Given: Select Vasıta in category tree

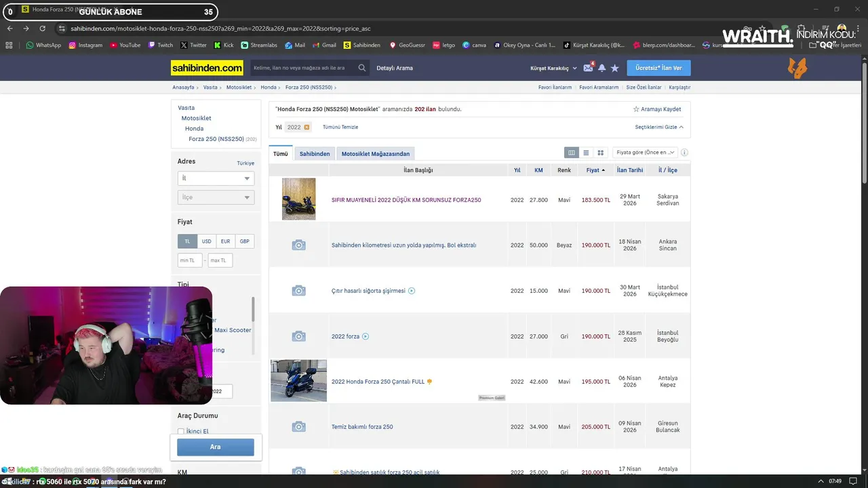Looking at the screenshot, I should click(186, 108).
